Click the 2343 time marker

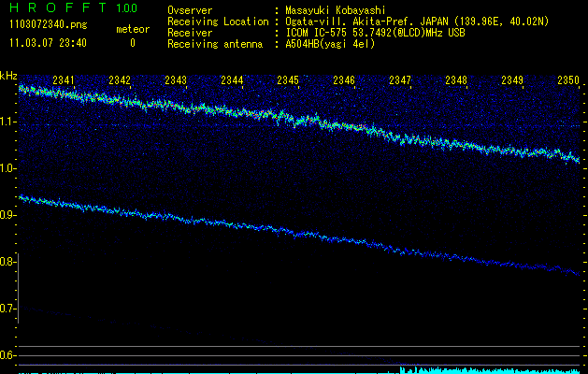[176, 79]
